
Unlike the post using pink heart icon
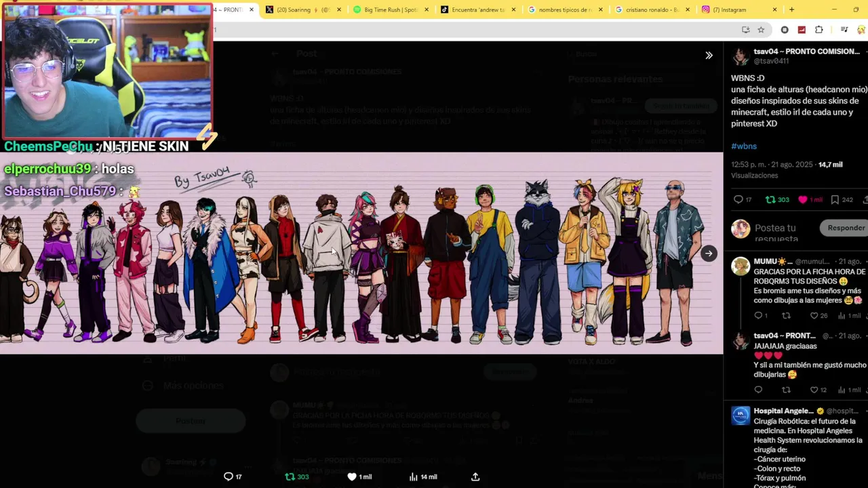tap(803, 199)
